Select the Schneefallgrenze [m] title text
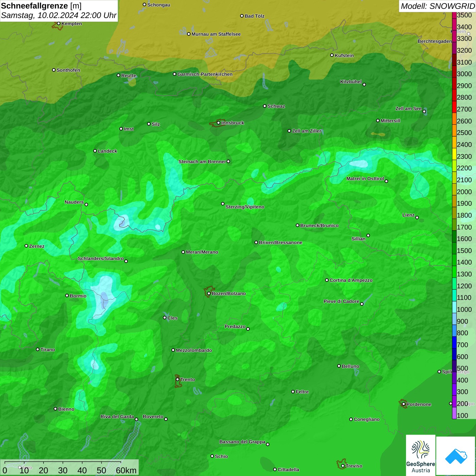Screen dimensions: 476x476 [41, 6]
